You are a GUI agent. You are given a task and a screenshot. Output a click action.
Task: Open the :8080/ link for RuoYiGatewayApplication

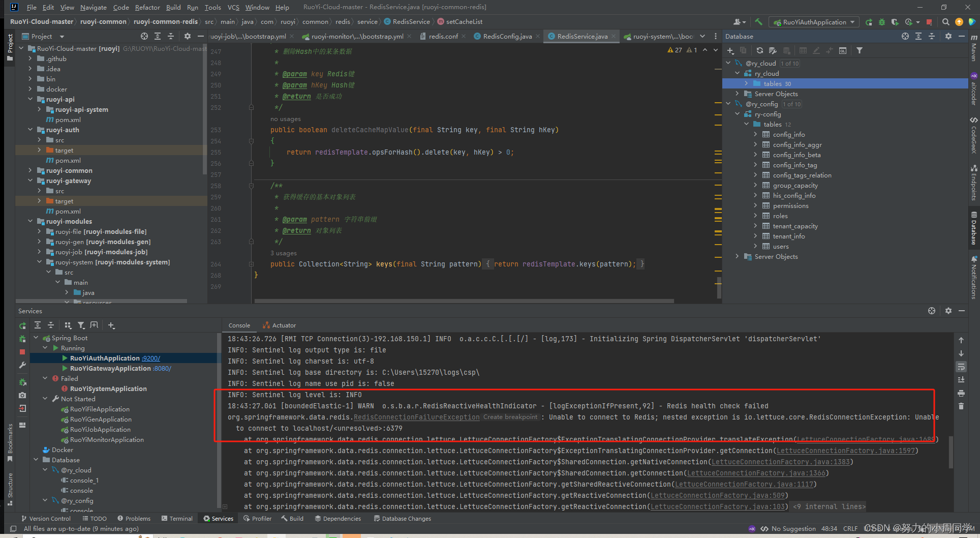click(x=162, y=369)
